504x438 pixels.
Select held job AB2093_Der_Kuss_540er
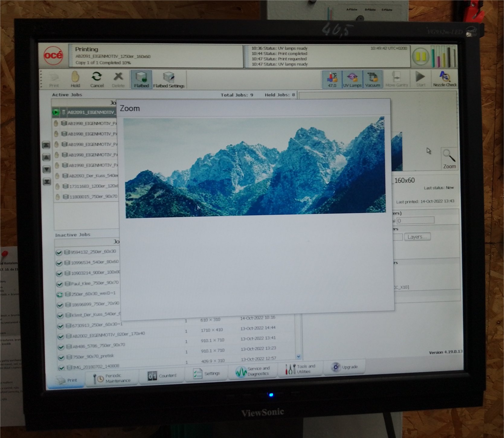87,176
